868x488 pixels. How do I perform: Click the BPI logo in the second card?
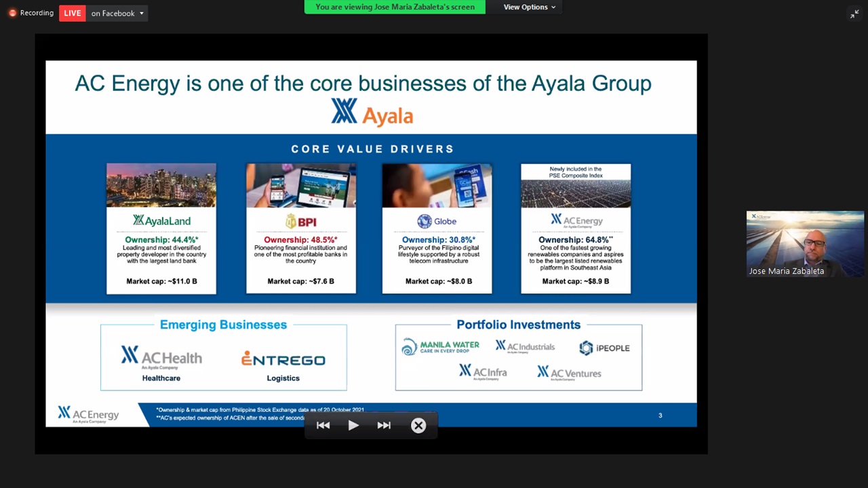[301, 221]
